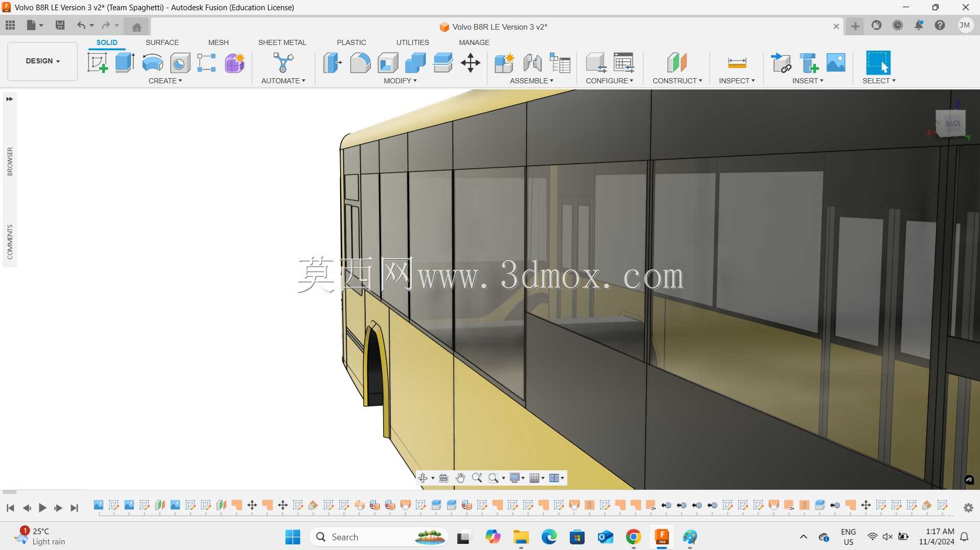Click the ViewCube BACK face
The width and height of the screenshot is (980, 550).
951,123
